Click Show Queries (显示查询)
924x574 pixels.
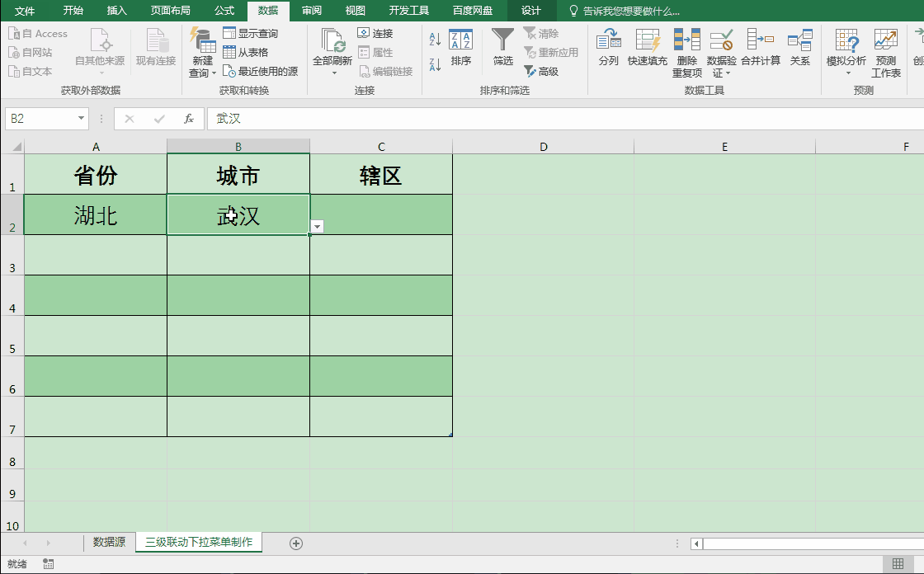point(251,34)
